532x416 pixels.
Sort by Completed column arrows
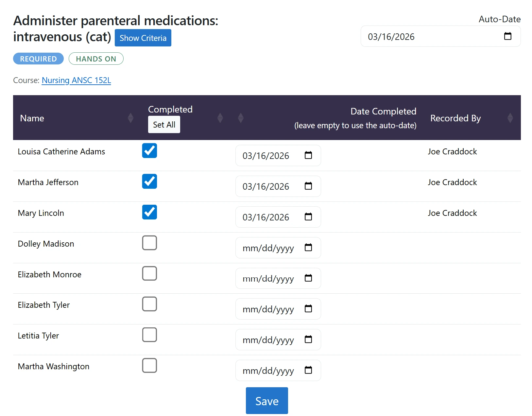point(220,118)
